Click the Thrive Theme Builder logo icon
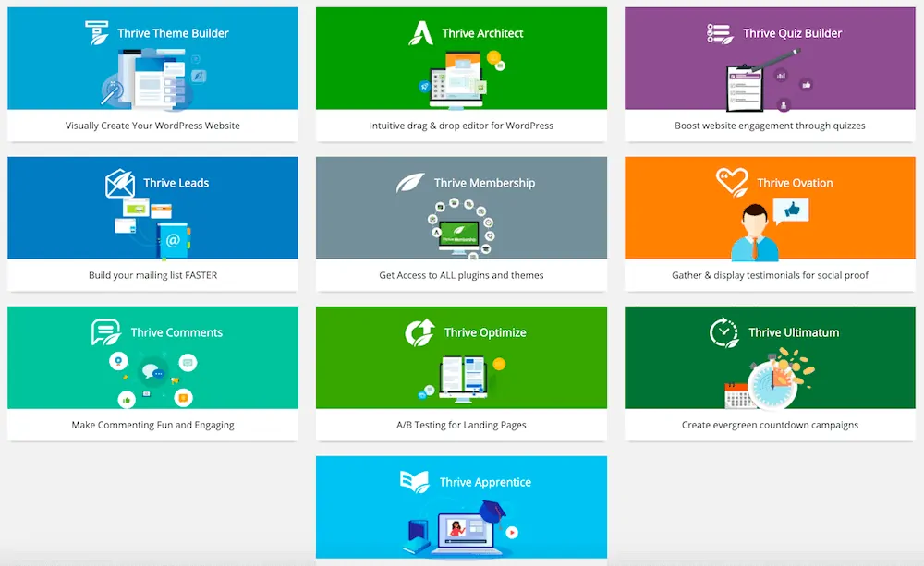The width and height of the screenshot is (924, 566). [x=97, y=33]
